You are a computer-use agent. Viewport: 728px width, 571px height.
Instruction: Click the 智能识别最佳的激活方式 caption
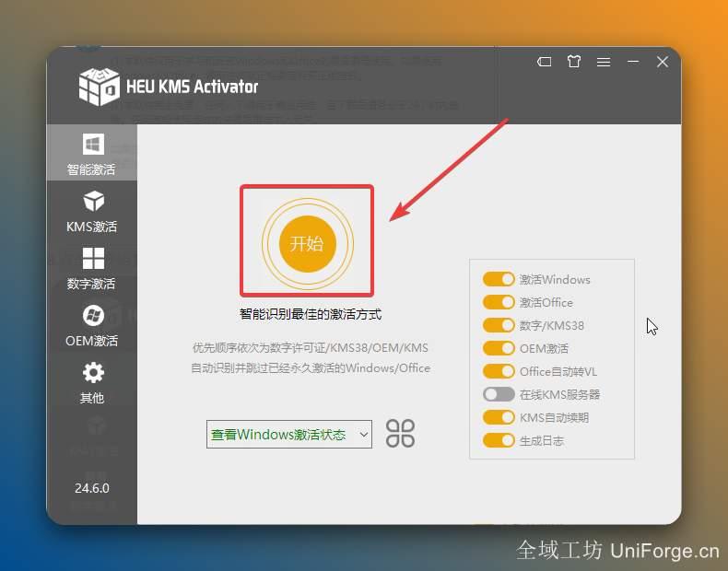[x=311, y=314]
